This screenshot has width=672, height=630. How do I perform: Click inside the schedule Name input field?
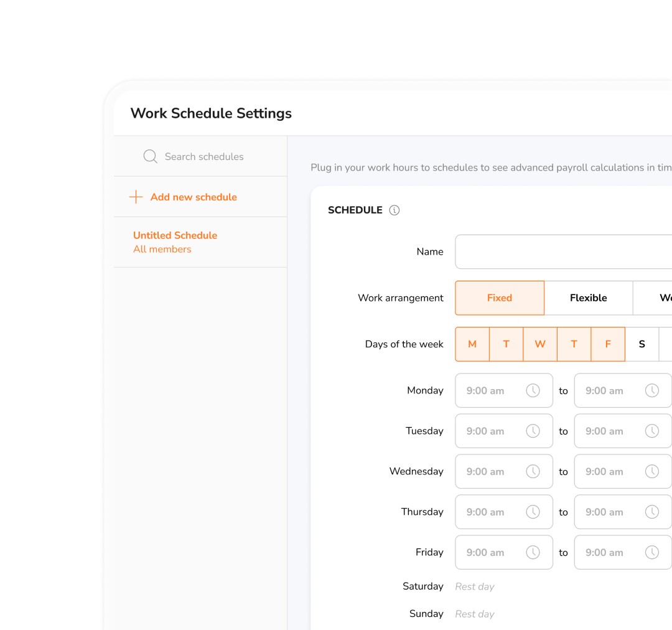coord(560,252)
